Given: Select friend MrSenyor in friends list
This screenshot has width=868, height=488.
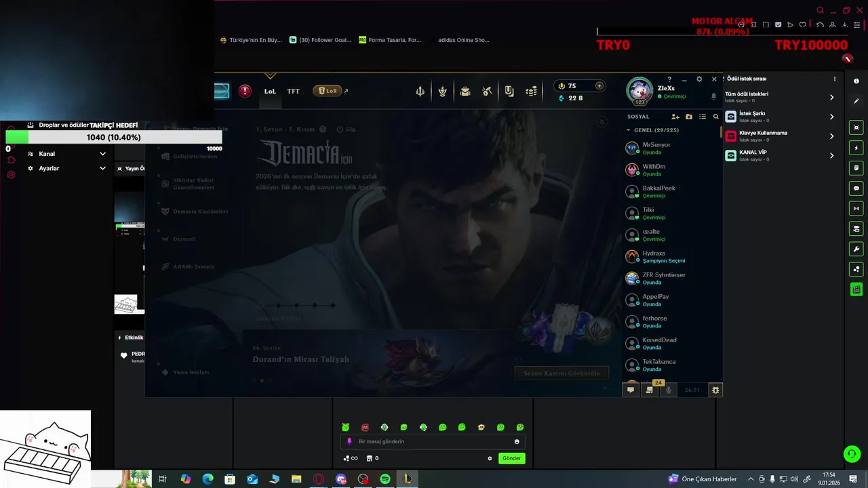Looking at the screenshot, I should 671,148.
